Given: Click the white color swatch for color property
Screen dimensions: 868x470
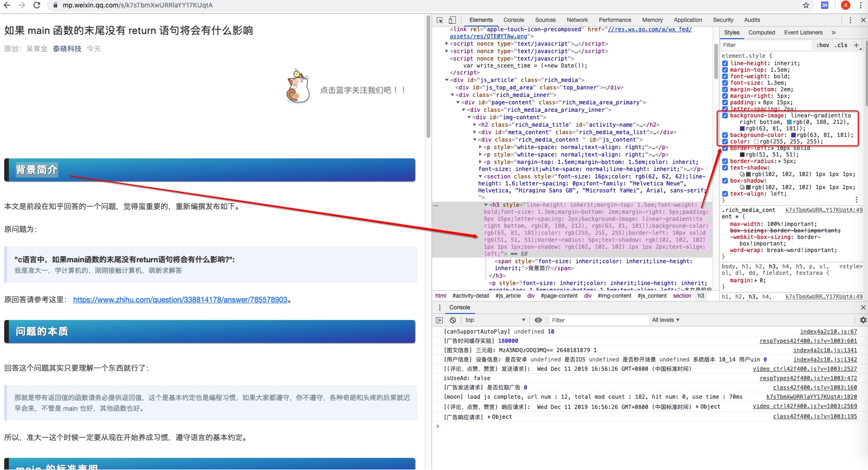Looking at the screenshot, I should [x=756, y=142].
